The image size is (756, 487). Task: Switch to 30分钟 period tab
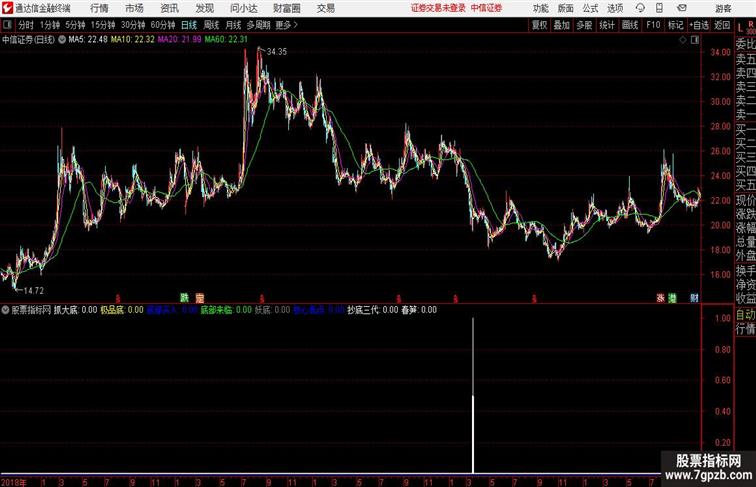pyautogui.click(x=133, y=25)
